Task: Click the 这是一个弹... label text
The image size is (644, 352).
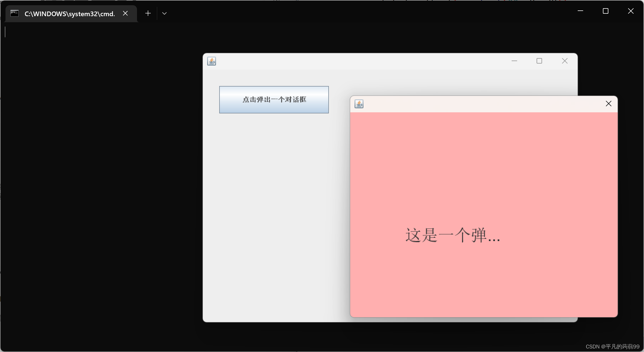Action: 453,235
